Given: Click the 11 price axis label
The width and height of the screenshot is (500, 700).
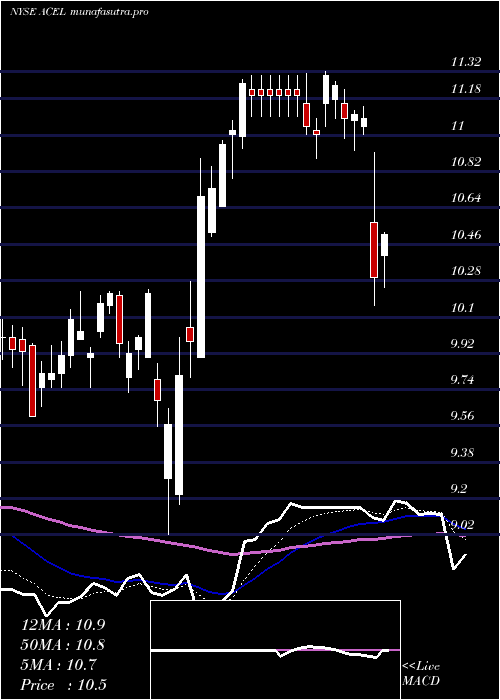Looking at the screenshot, I should tap(458, 126).
